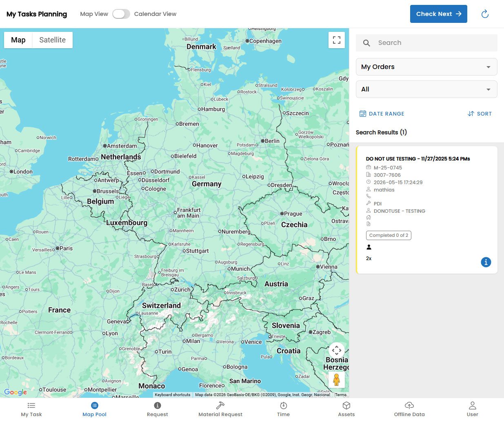Click the Berlin label on map
This screenshot has width=504, height=421.
pyautogui.click(x=272, y=141)
